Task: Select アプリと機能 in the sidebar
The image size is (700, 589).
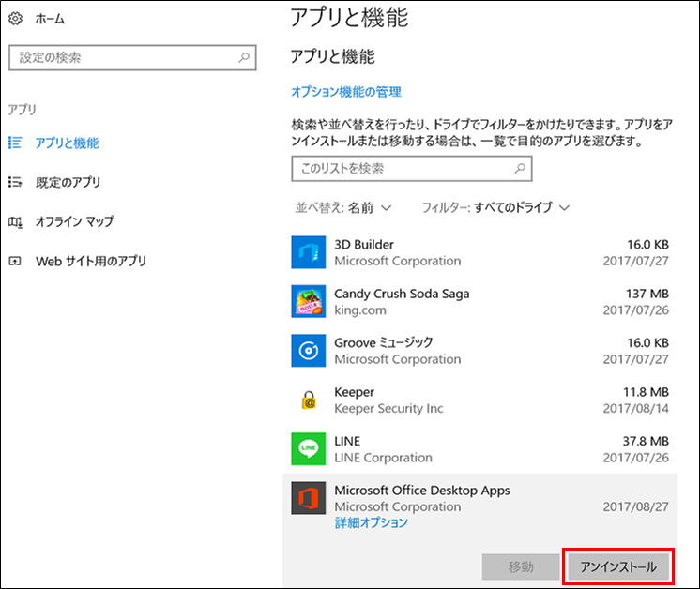Action: [x=67, y=143]
